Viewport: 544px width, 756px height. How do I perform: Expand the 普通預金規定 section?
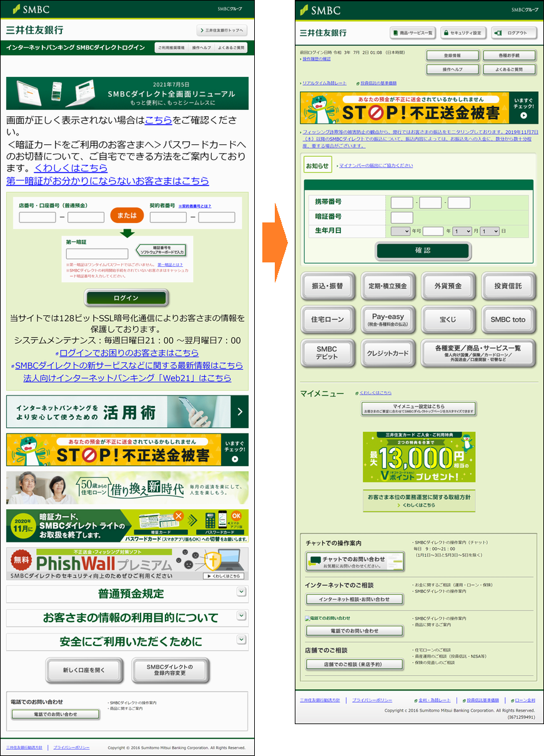(242, 592)
